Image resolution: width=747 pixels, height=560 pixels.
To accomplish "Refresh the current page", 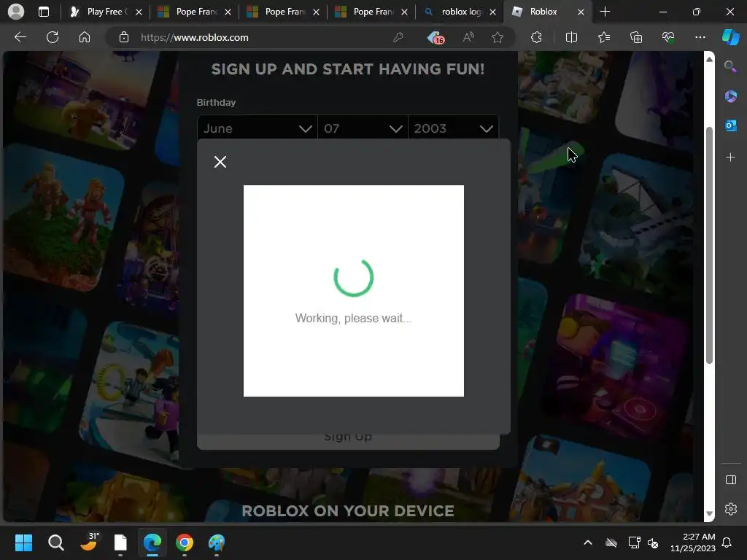I will coord(53,37).
